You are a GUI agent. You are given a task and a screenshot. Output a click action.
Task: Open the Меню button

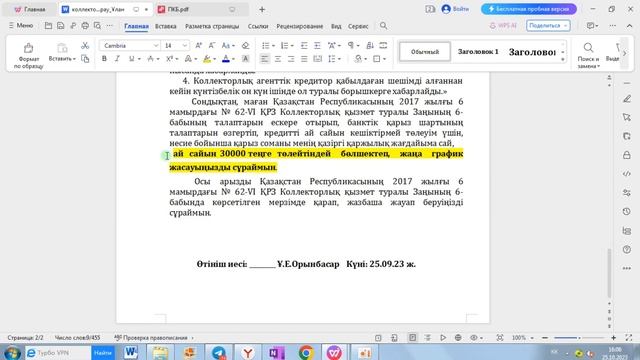tap(21, 25)
